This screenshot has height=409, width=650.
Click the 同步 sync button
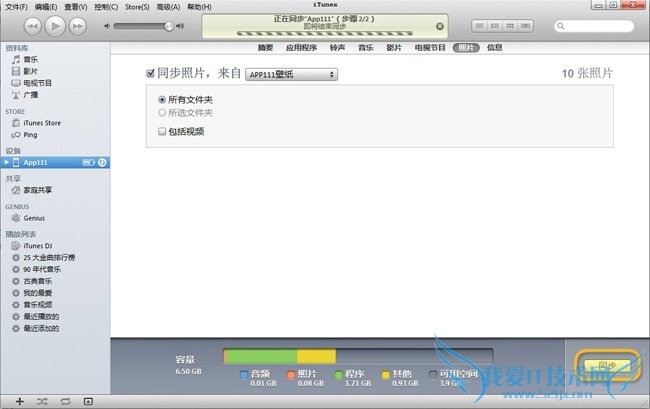606,365
